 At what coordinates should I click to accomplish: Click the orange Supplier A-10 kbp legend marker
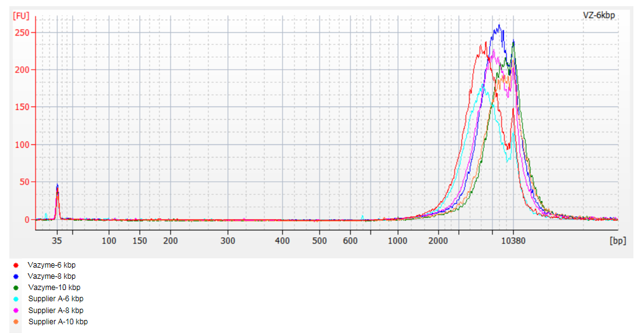16,322
